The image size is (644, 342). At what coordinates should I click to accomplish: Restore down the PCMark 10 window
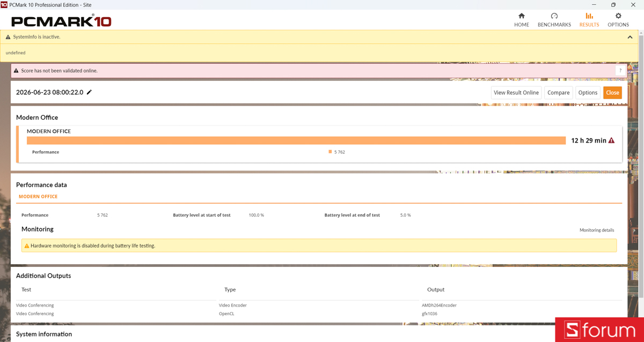(x=613, y=5)
